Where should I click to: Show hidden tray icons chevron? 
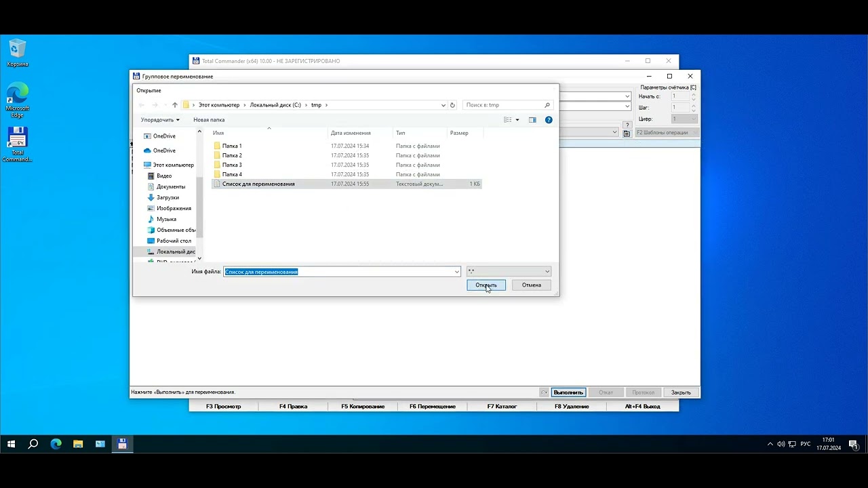(x=770, y=444)
